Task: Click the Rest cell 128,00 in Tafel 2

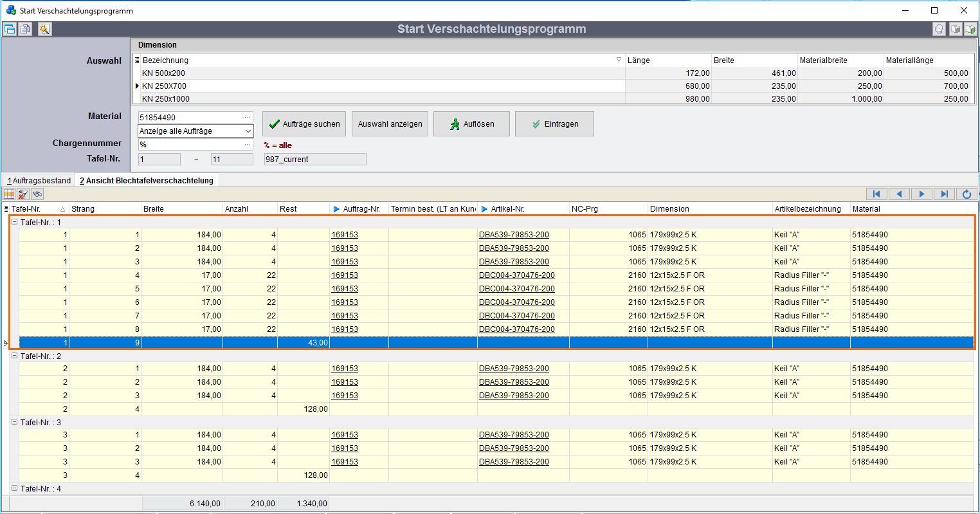Action: point(304,409)
